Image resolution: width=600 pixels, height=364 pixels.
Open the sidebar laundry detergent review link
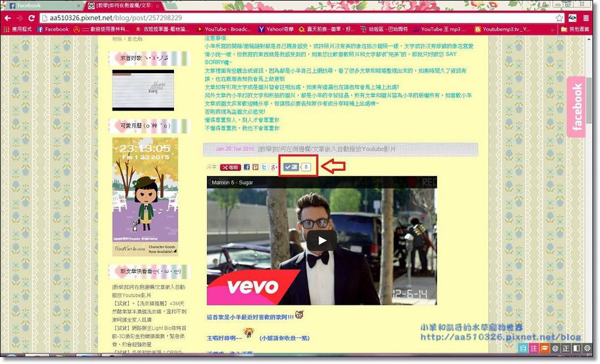pos(149,311)
